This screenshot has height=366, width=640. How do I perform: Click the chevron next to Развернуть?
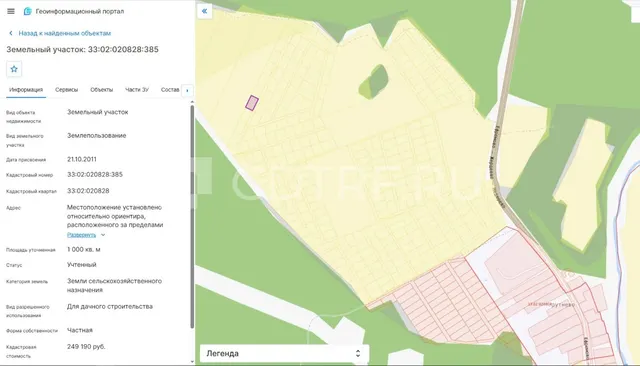103,235
